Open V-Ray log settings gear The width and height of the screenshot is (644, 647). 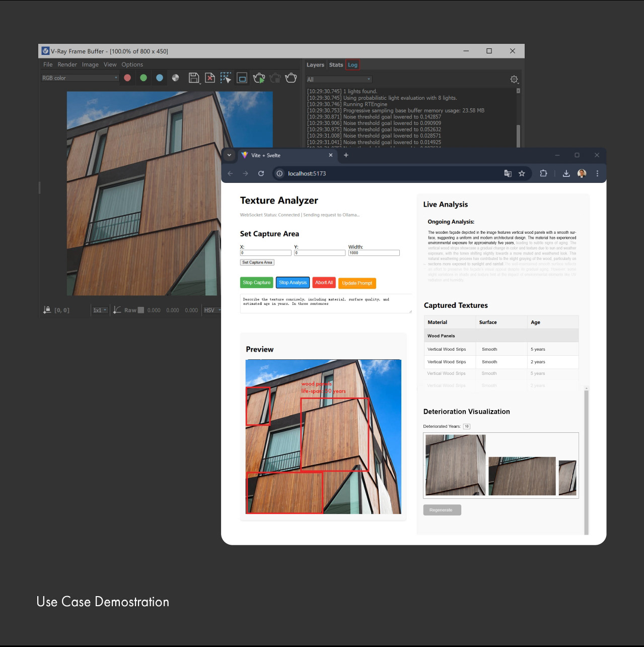point(514,79)
